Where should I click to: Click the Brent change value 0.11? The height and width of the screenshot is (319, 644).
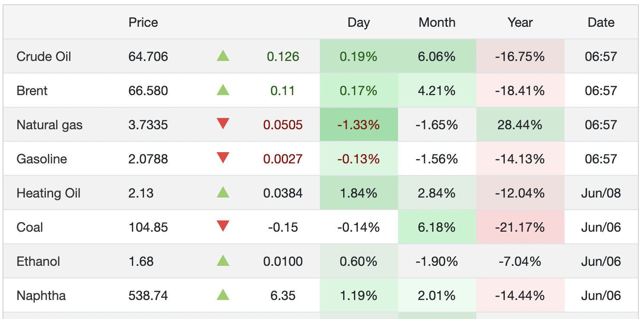tap(283, 91)
